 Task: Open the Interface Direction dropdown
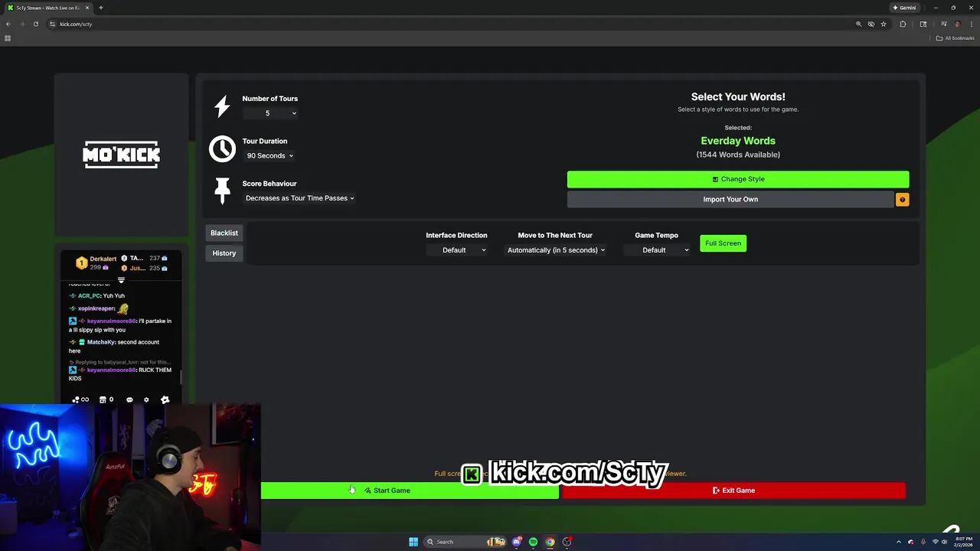click(456, 250)
